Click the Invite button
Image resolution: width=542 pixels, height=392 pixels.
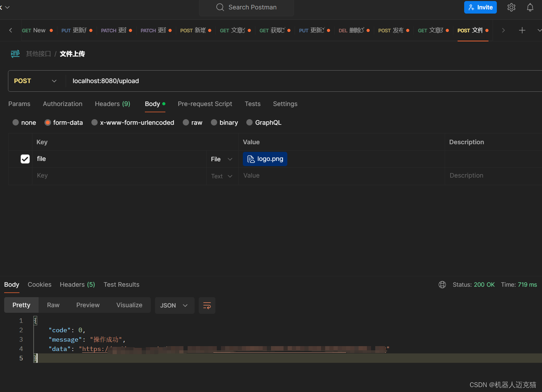point(481,7)
